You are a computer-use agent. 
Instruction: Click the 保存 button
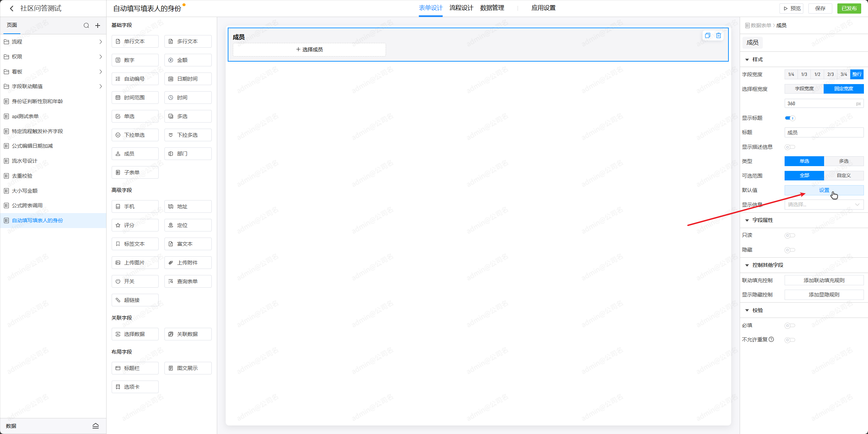[x=820, y=9]
